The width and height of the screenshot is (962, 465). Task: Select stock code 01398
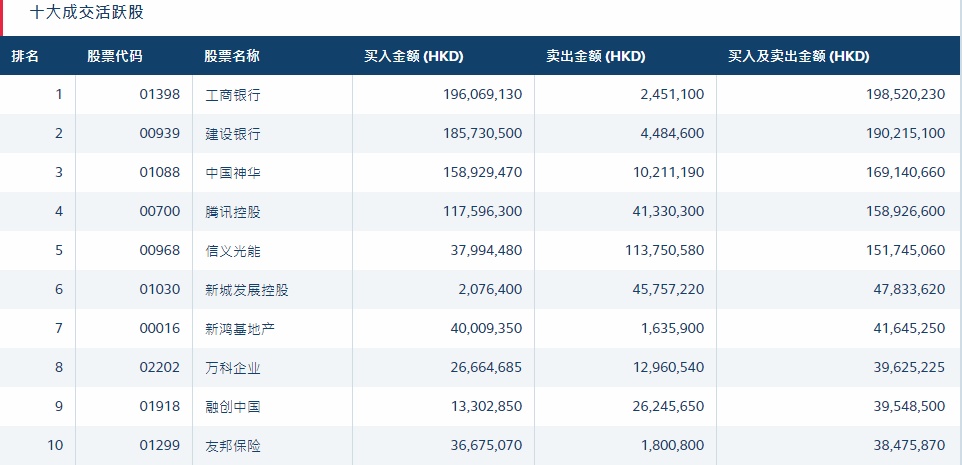pos(160,94)
